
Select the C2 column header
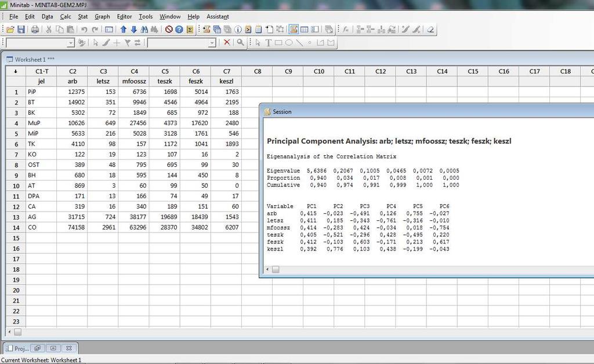point(73,71)
